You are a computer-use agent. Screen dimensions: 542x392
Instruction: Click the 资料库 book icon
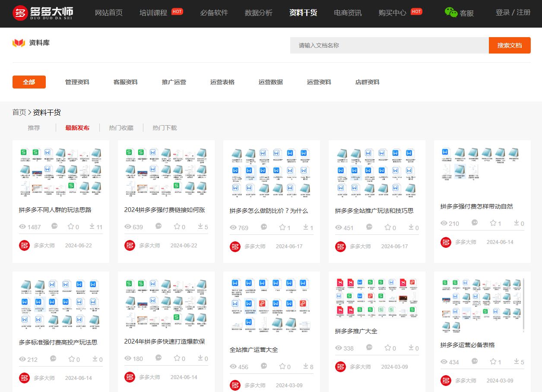[19, 43]
